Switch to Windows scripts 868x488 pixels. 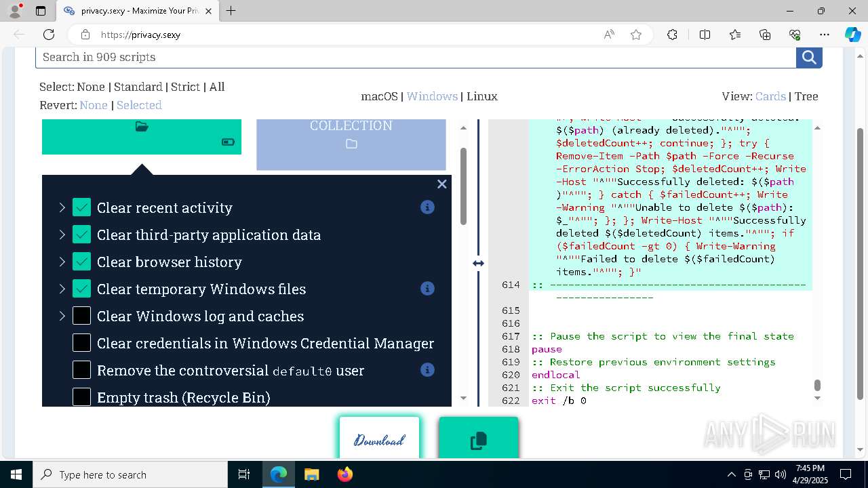point(432,96)
